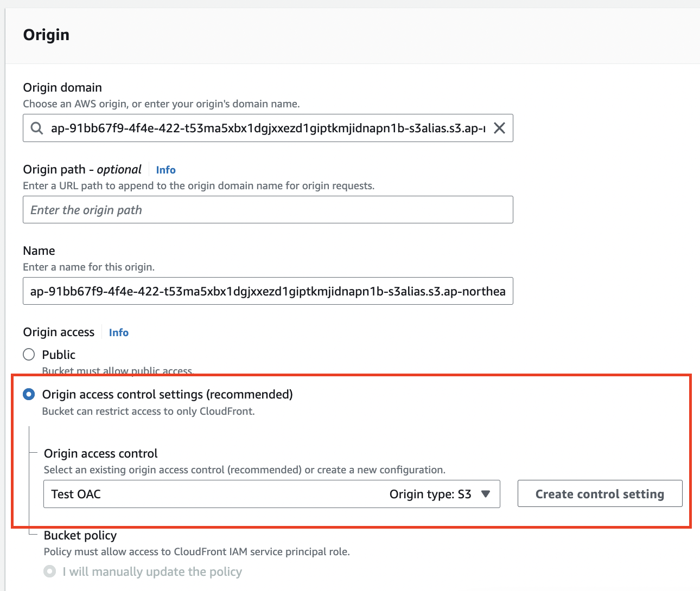Viewport: 700px width, 591px height.
Task: Click the 'Enter a name for this origin' hint
Action: point(88,267)
